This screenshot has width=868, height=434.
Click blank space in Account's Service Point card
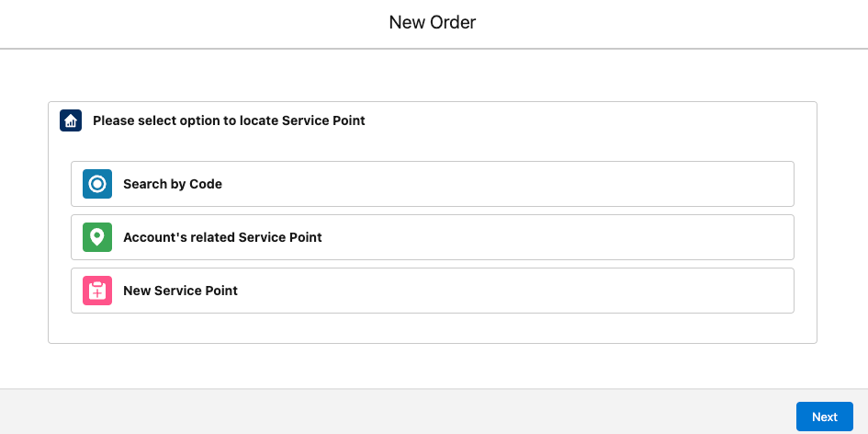(x=554, y=237)
